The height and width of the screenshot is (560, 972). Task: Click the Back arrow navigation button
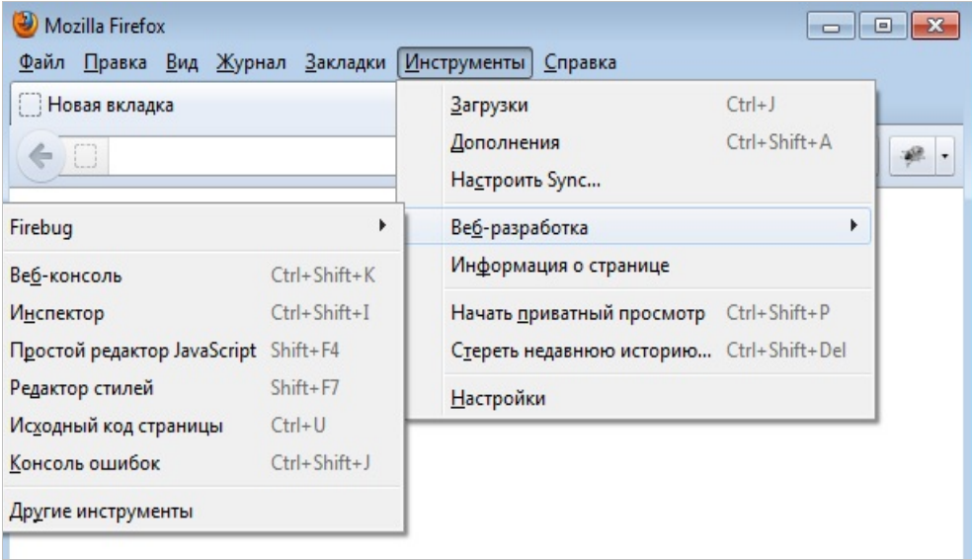[x=40, y=156]
